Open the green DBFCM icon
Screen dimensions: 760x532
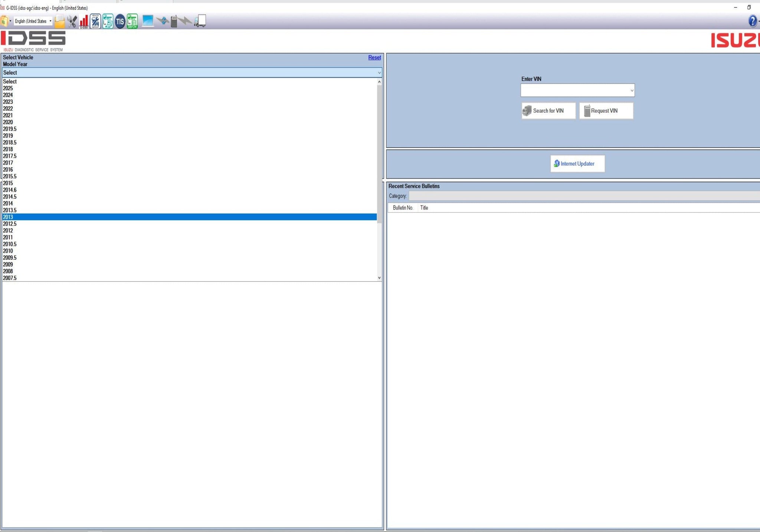point(132,22)
